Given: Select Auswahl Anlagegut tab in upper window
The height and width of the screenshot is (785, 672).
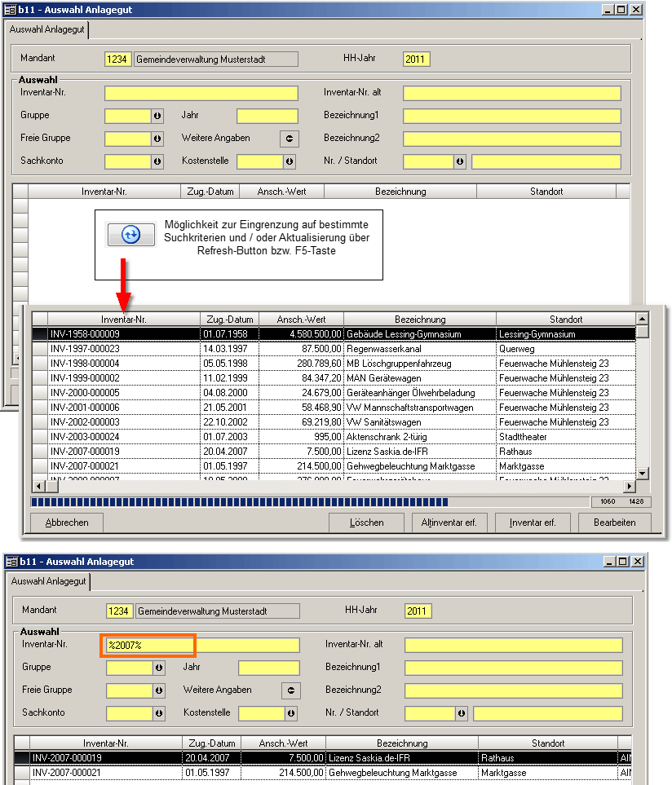Looking at the screenshot, I should (47, 29).
